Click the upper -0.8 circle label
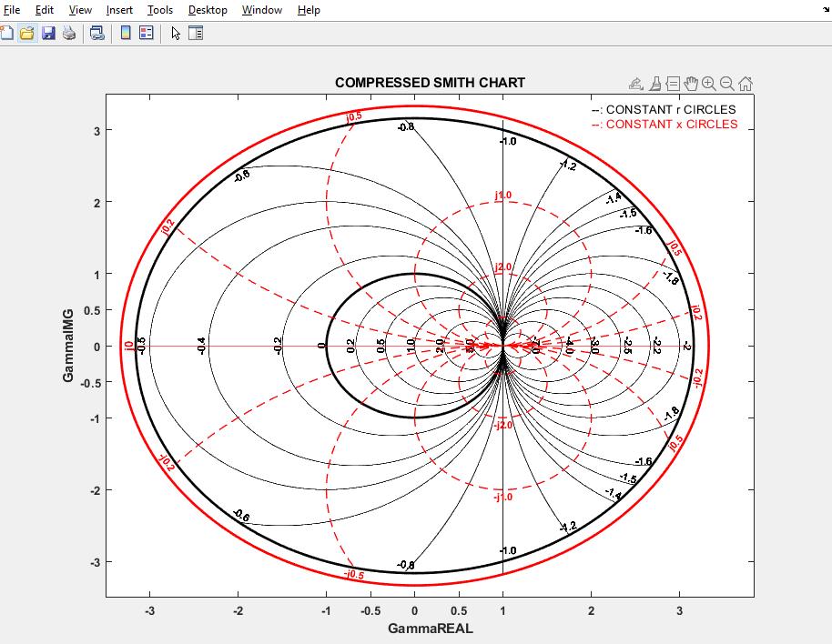The height and width of the screenshot is (644, 832). tap(406, 126)
